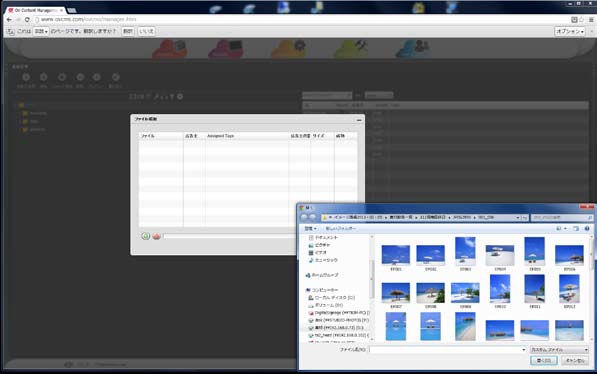The image size is (597, 374).
Task: Expand the カスタム ファイル file type dropdown
Action: pos(559,350)
